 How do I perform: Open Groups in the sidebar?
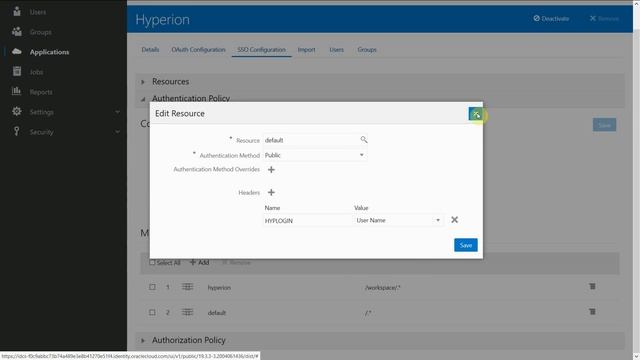tap(40, 32)
